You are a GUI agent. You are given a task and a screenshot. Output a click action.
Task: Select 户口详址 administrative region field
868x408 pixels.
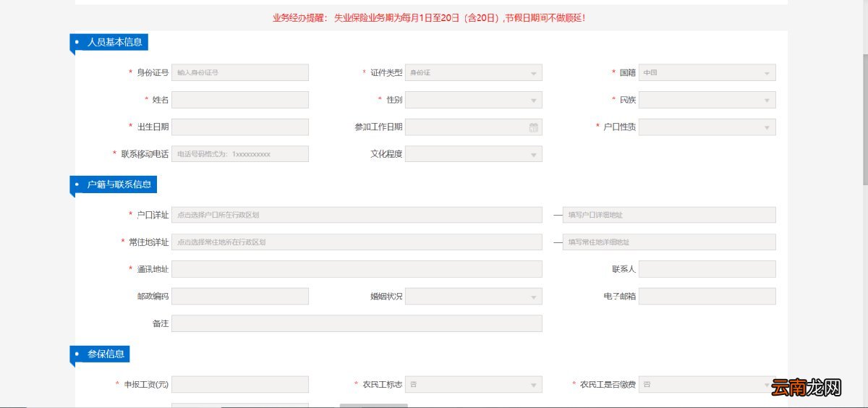[x=357, y=215]
